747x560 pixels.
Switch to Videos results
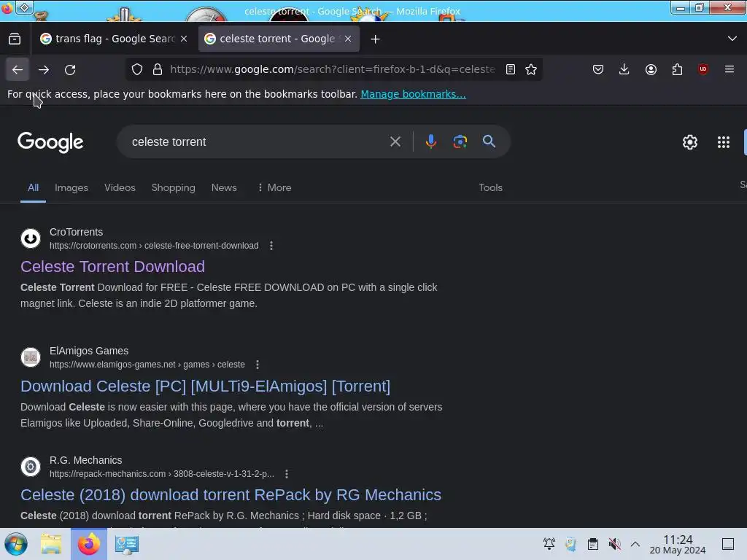click(120, 187)
